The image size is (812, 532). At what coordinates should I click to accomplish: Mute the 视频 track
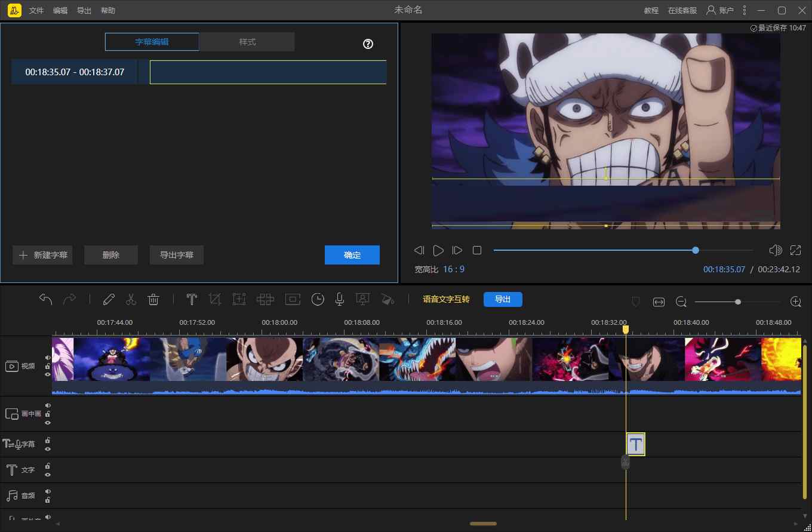pyautogui.click(x=48, y=358)
